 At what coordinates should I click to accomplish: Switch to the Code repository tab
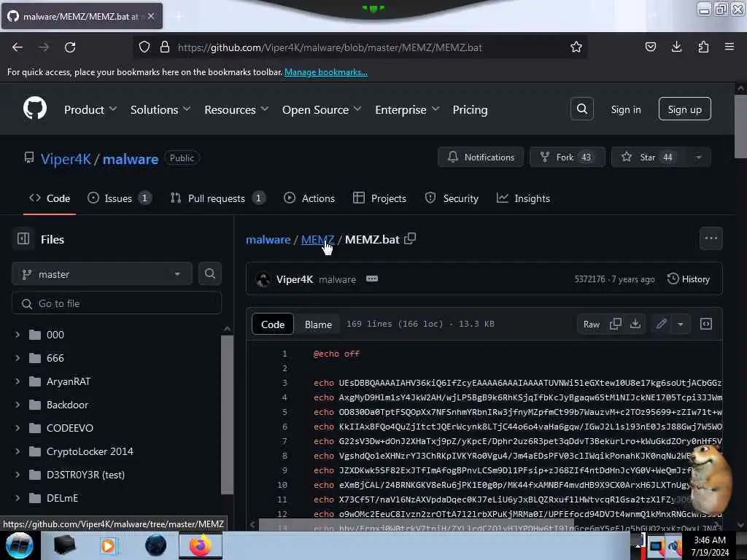pyautogui.click(x=50, y=198)
